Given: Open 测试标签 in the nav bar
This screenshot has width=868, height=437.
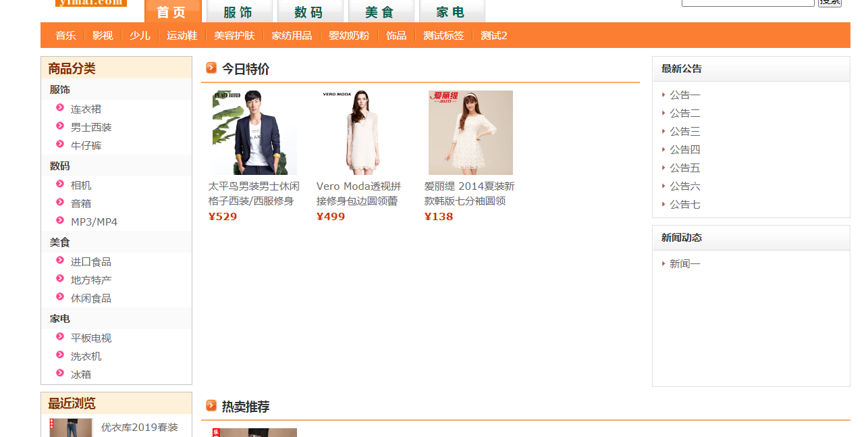Looking at the screenshot, I should (x=443, y=36).
